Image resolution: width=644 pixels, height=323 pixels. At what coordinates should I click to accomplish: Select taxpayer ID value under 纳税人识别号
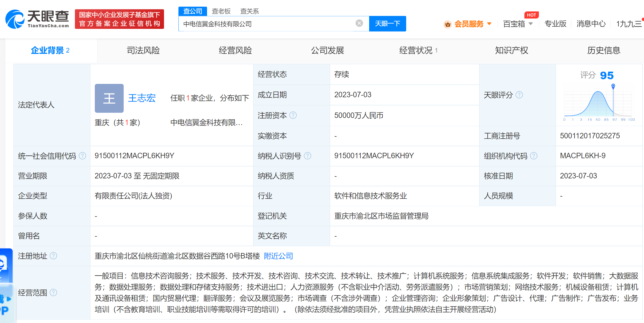coord(374,156)
